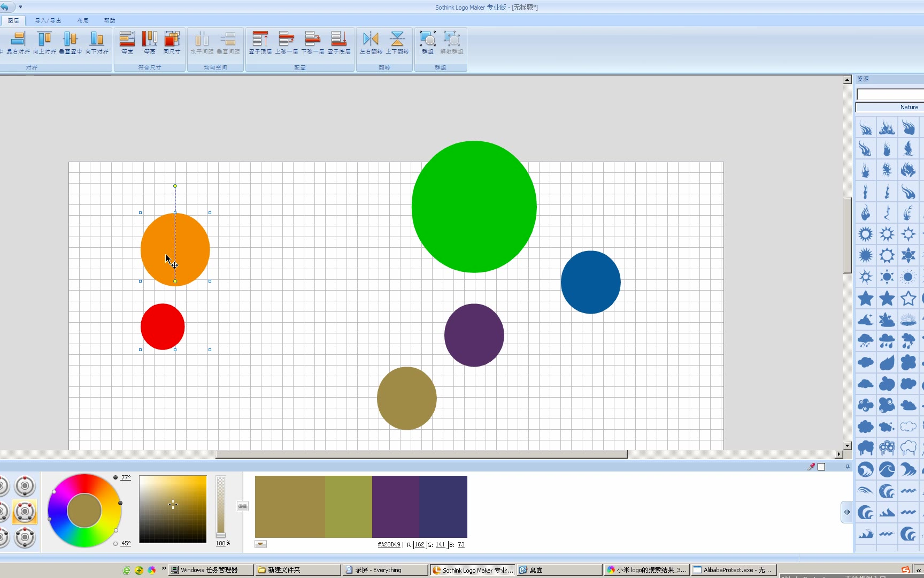
Task: Click the 77° hue angle value
Action: [x=126, y=477]
